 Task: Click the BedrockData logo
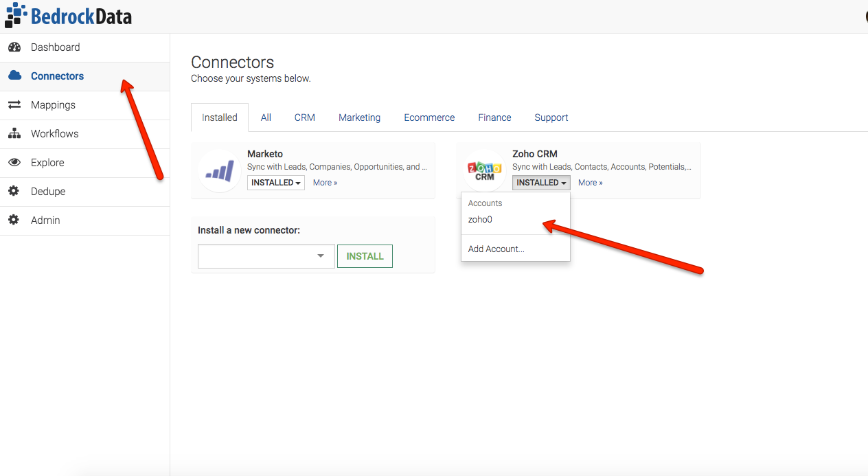pos(68,15)
